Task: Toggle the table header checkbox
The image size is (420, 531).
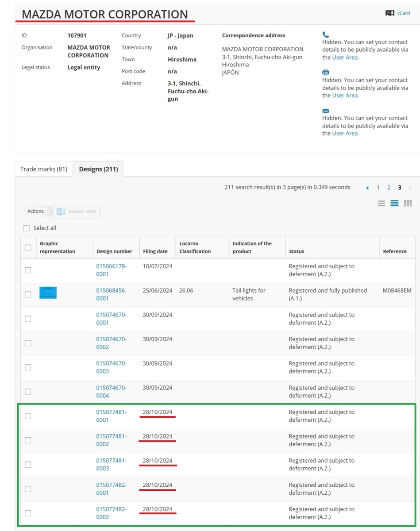Action: (x=28, y=247)
